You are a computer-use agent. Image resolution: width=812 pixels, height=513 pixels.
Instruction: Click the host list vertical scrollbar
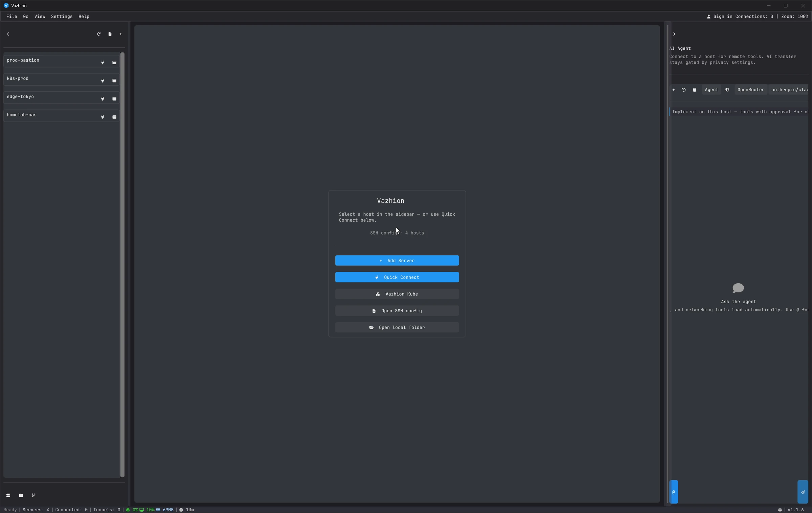[x=122, y=265]
